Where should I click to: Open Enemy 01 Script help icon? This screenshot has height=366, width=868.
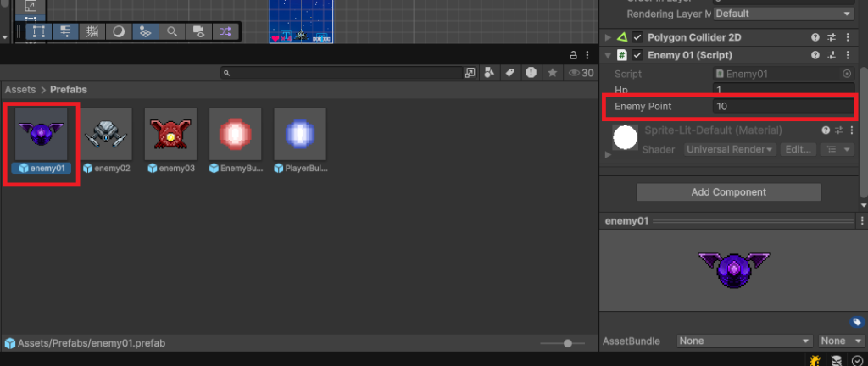coord(815,55)
